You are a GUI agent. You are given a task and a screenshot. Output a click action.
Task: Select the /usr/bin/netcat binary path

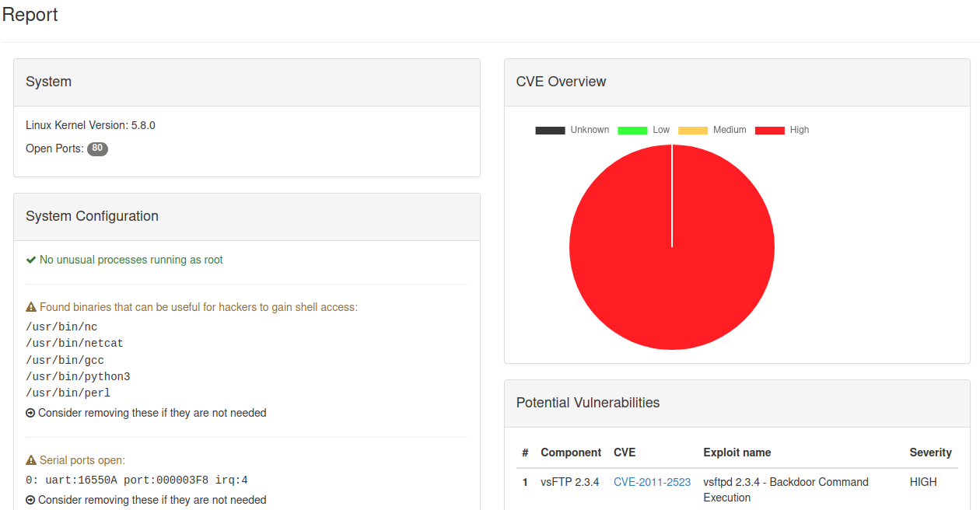(75, 343)
